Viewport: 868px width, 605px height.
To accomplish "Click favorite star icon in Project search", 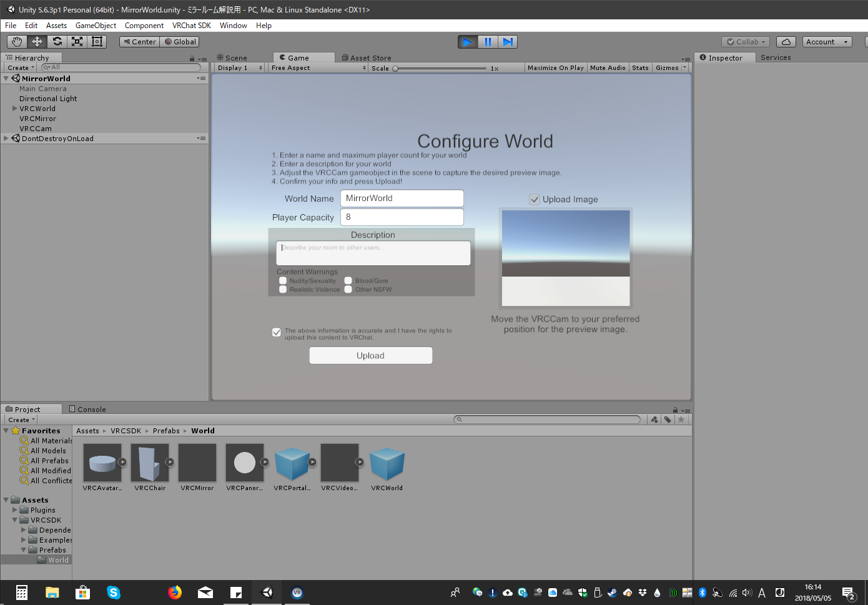I will click(x=681, y=420).
